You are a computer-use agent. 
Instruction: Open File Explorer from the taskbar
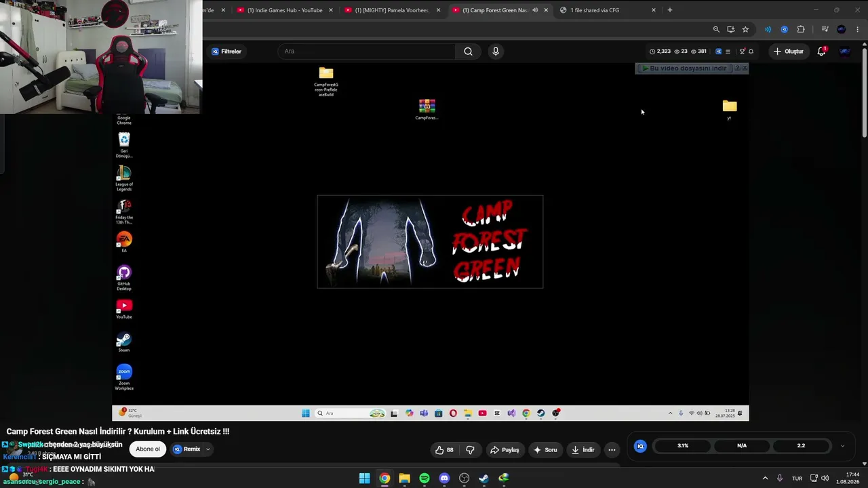coord(404,479)
